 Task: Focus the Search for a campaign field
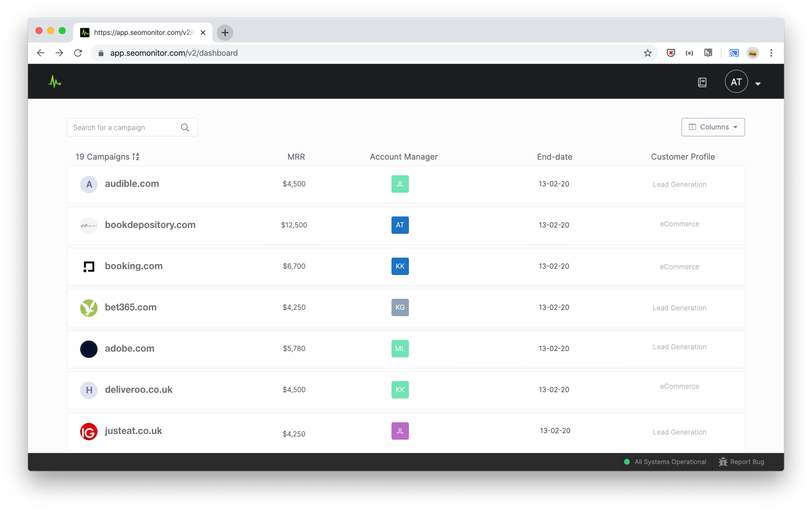tap(132, 128)
